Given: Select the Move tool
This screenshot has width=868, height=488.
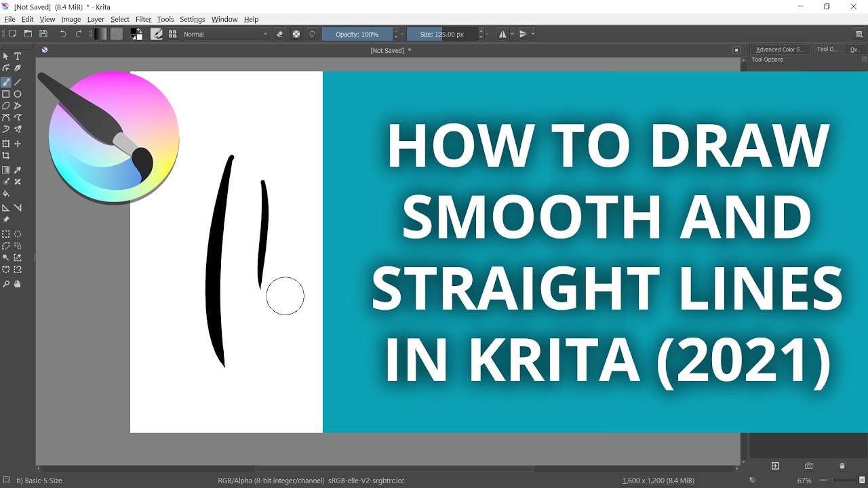Looking at the screenshot, I should coord(18,144).
